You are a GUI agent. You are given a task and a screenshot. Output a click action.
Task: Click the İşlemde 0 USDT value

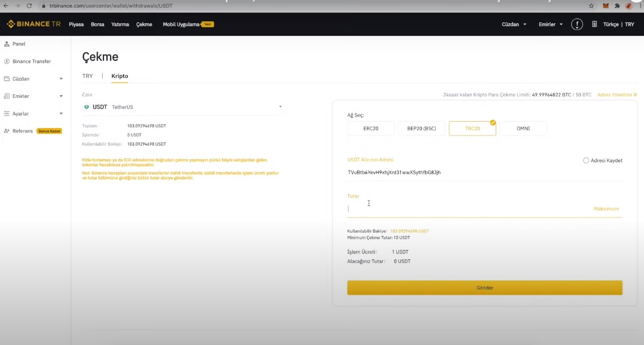[x=135, y=135]
